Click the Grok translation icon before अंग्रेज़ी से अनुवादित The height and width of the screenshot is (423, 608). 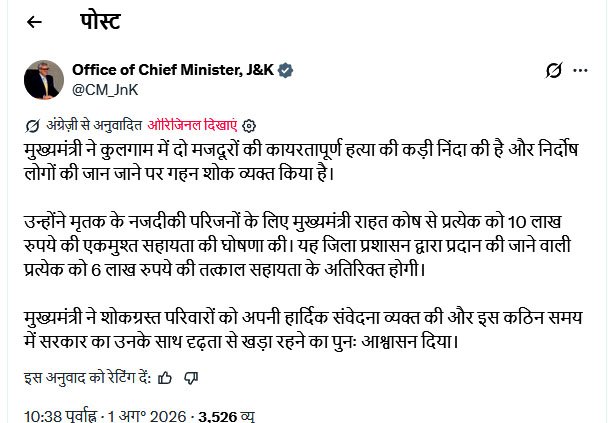click(x=33, y=126)
